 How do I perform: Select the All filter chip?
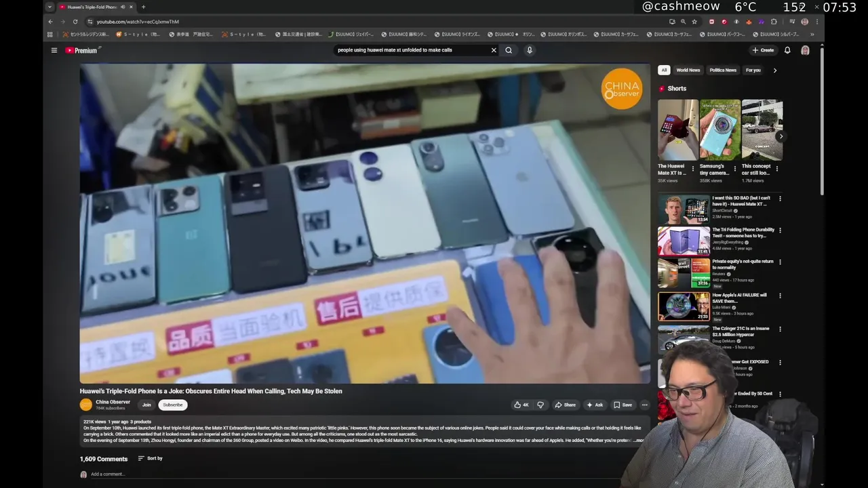(664, 70)
